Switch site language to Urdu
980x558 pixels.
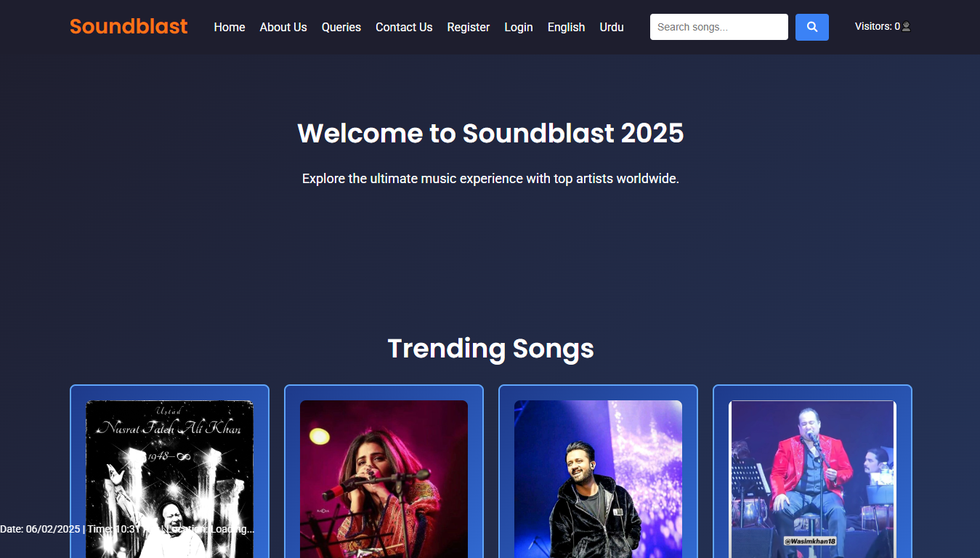click(x=612, y=27)
